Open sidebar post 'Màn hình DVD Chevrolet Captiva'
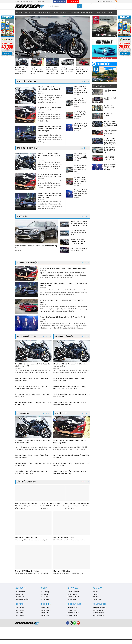 pyautogui.click(x=109, y=107)
